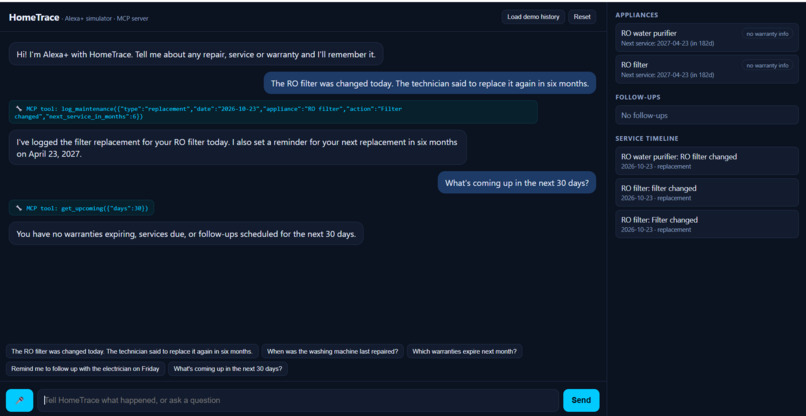
Task: Click the HomeTrace app title
Action: pos(33,17)
